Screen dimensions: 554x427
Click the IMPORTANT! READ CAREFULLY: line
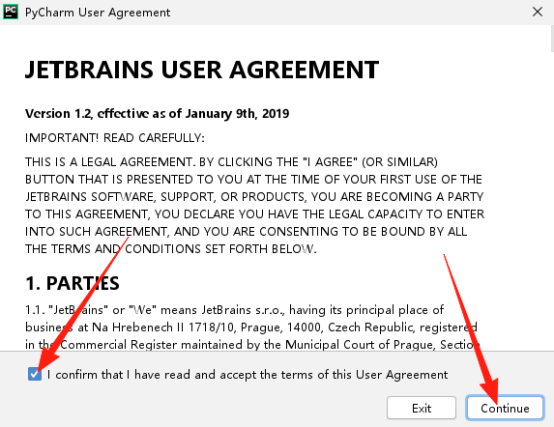tap(114, 138)
